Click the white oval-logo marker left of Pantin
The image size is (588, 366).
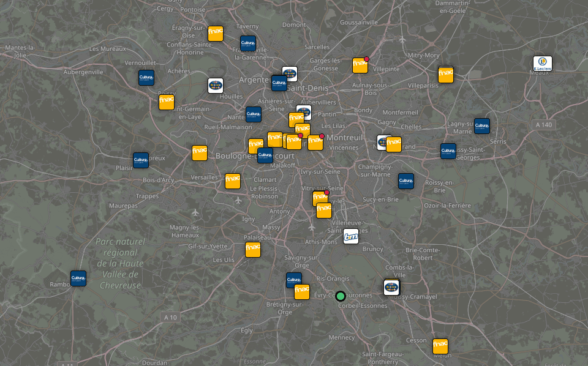coord(304,111)
